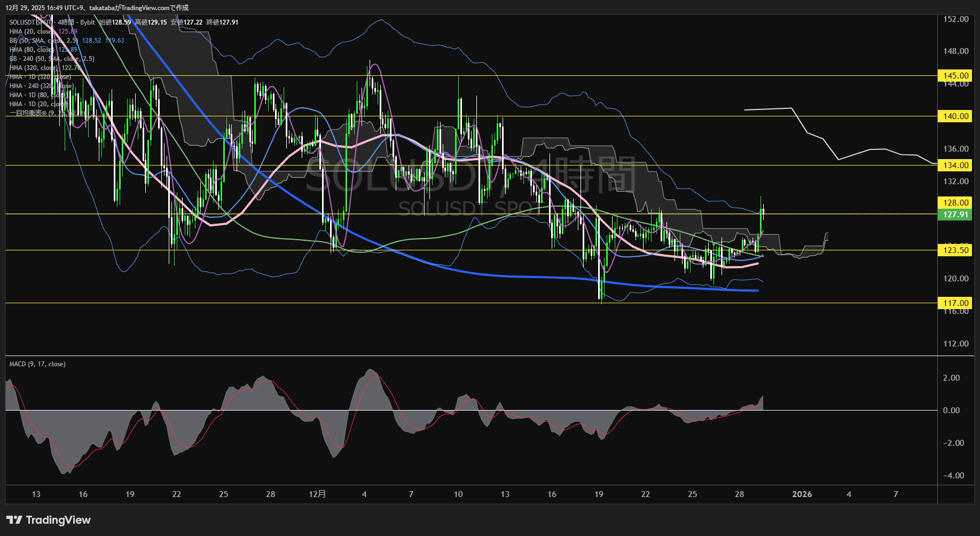Click the HMA (320, close) legend entry
Screen dimensions: 980x536
(x=33, y=68)
